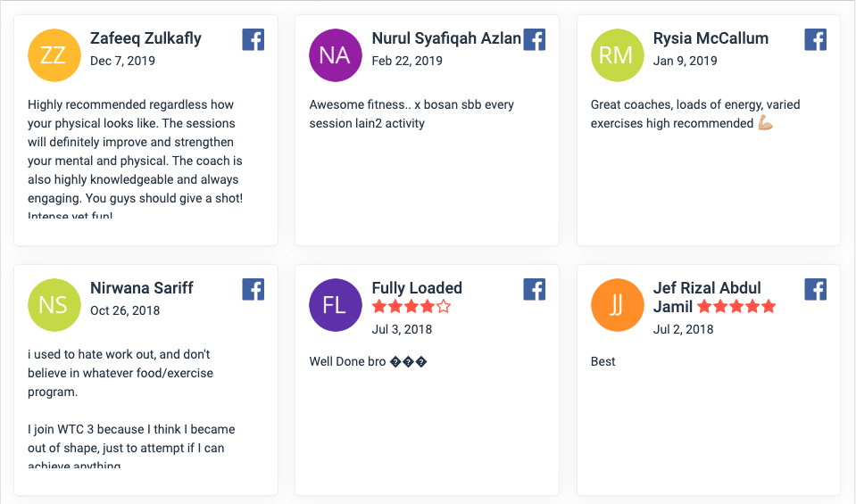Click Facebook icon on Nirwana Sariff's review
Viewport: 856px width, 504px height.
253,289
